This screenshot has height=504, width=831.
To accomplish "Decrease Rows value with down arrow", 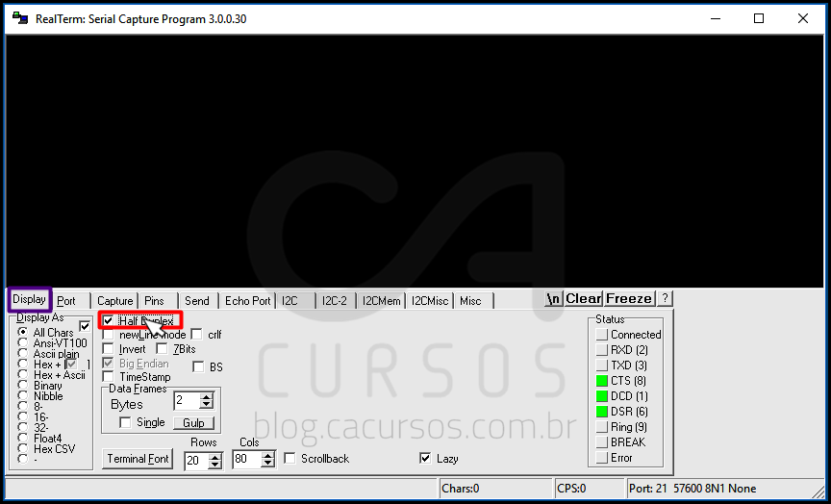I will (214, 465).
